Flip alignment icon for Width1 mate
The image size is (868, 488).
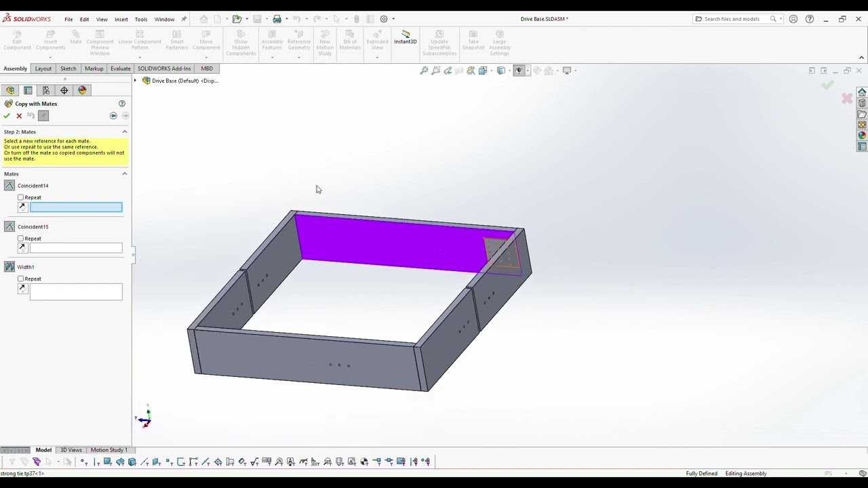click(x=22, y=288)
